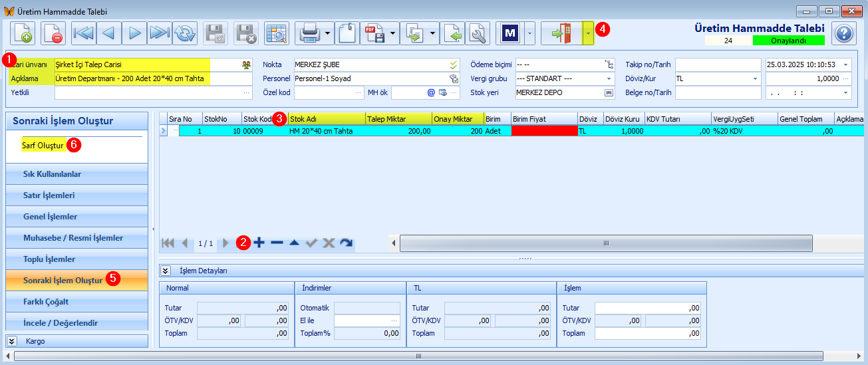
Task: Open the customer lookup icon in Cari ünvanı field
Action: tap(246, 64)
